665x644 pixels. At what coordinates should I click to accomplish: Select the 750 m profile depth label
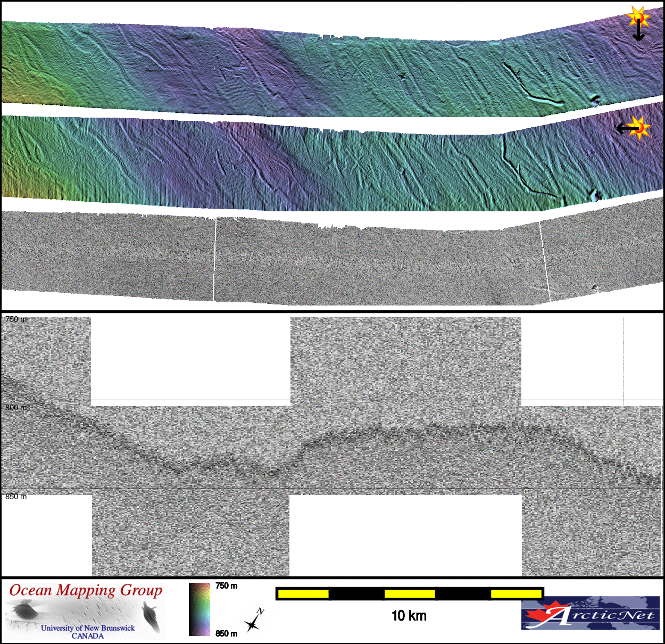click(x=15, y=319)
